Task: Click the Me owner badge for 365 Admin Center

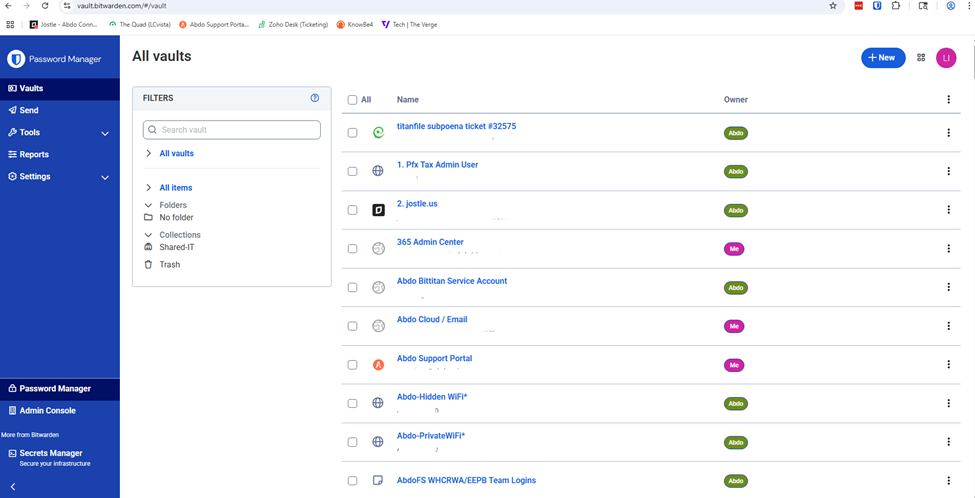Action: point(734,249)
